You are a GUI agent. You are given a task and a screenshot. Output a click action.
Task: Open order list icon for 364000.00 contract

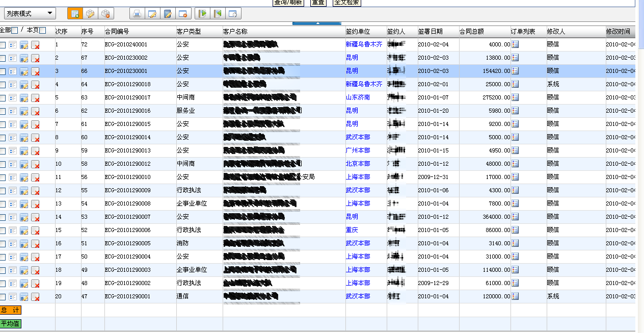point(515,217)
